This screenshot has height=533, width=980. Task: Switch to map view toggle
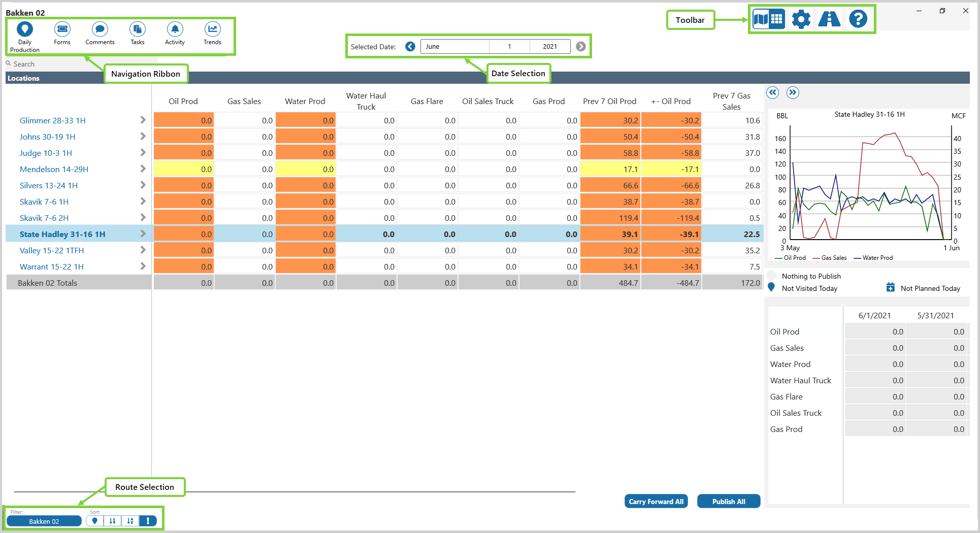pos(761,19)
